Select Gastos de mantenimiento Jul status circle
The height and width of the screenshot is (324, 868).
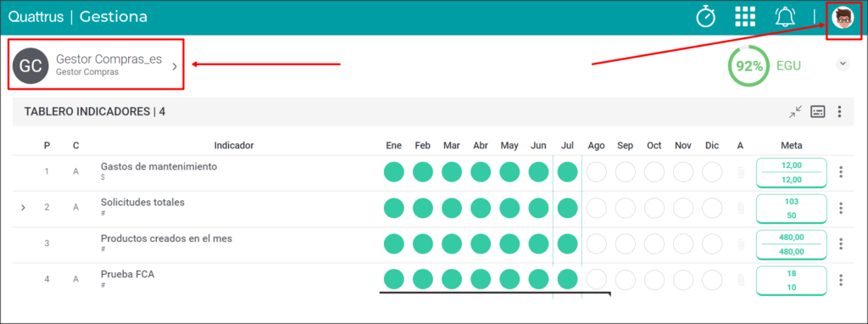(567, 172)
